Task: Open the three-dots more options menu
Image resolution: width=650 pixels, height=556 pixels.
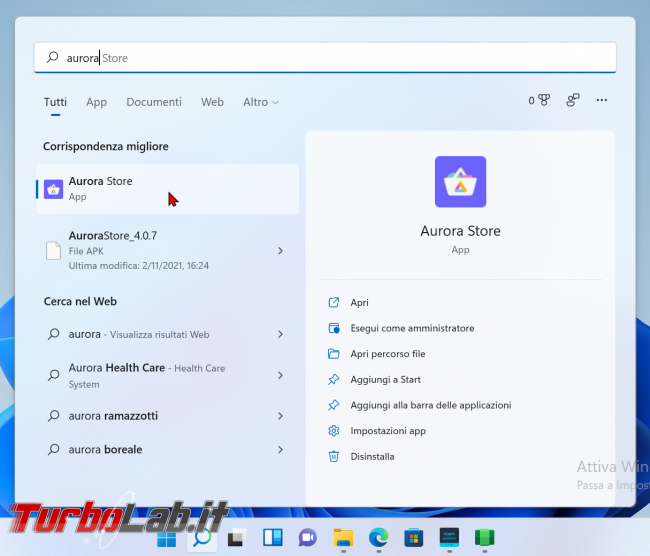Action: [601, 100]
